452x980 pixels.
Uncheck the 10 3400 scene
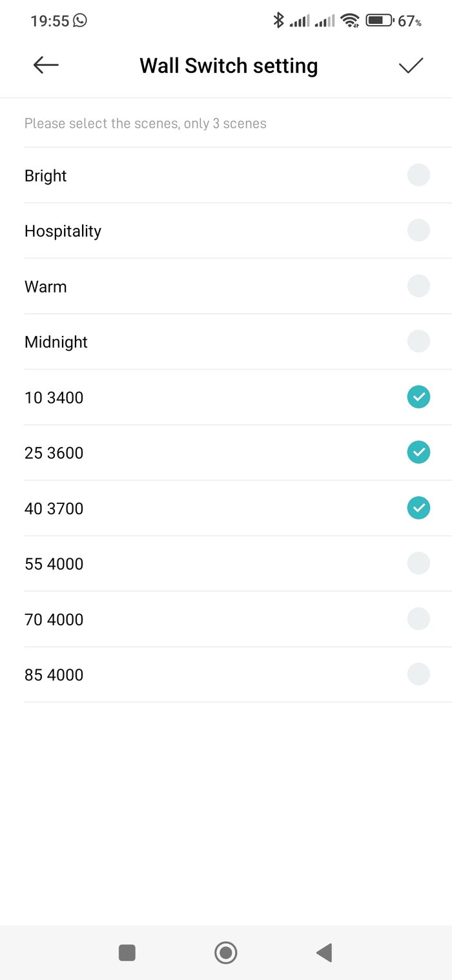coord(418,397)
